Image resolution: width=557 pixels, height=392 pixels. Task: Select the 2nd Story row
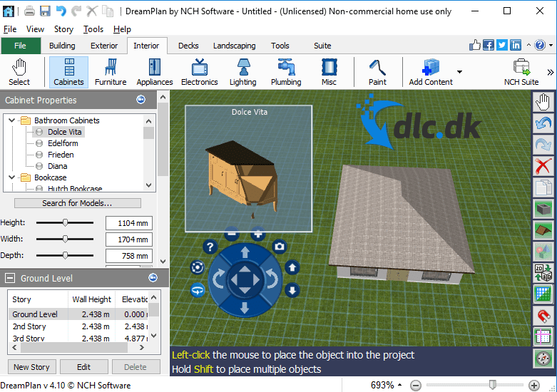coord(78,326)
